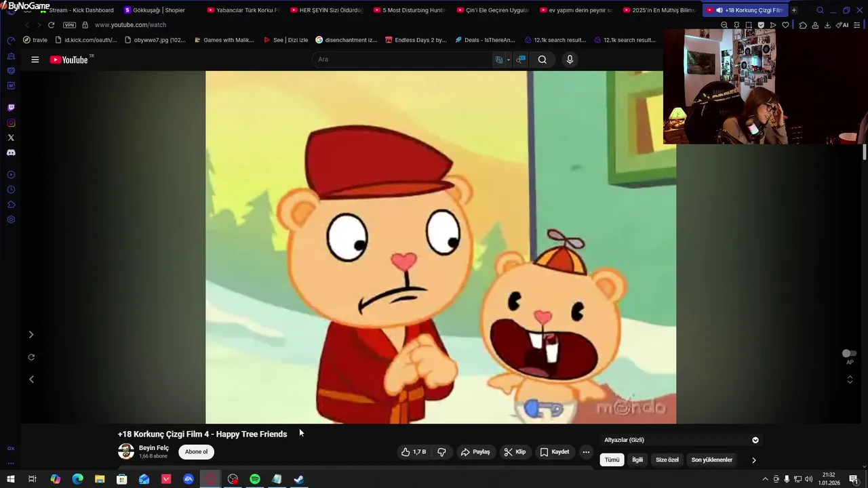Open Task View on taskbar
The height and width of the screenshot is (488, 868).
point(32,479)
